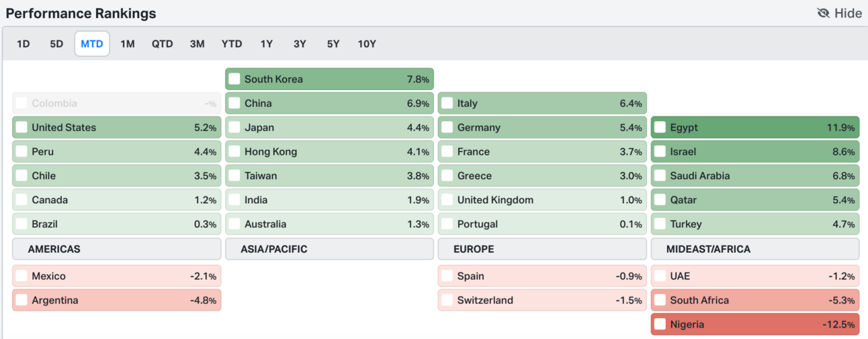The height and width of the screenshot is (339, 868).
Task: Click the AMERICAS region header
Action: [116, 249]
